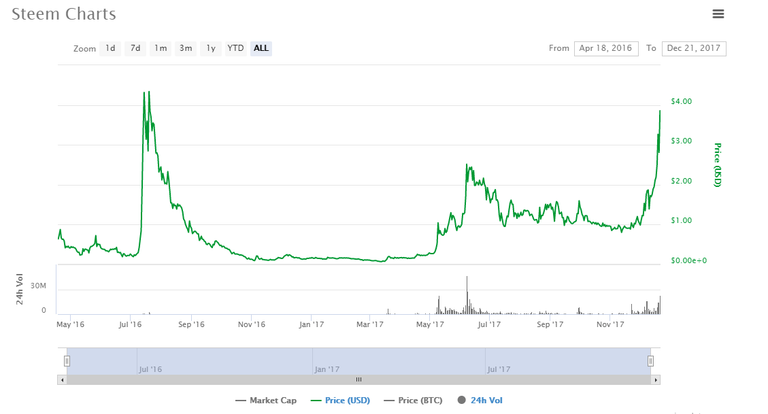Select the 1d zoom button
The image size is (768, 414).
tap(110, 48)
